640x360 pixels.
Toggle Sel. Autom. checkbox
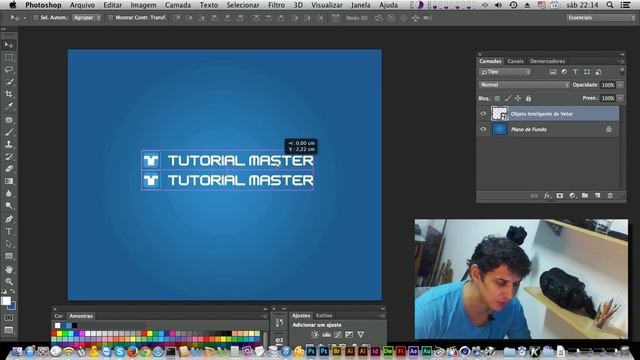click(x=36, y=18)
